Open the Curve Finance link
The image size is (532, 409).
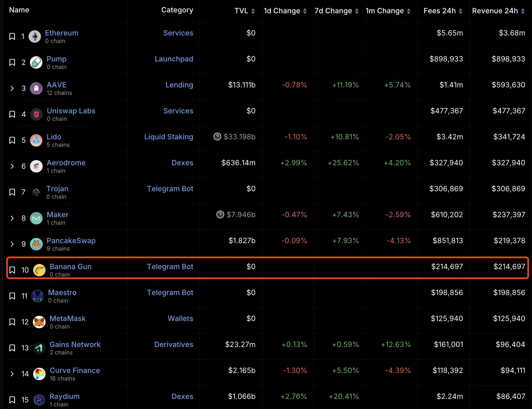(75, 370)
